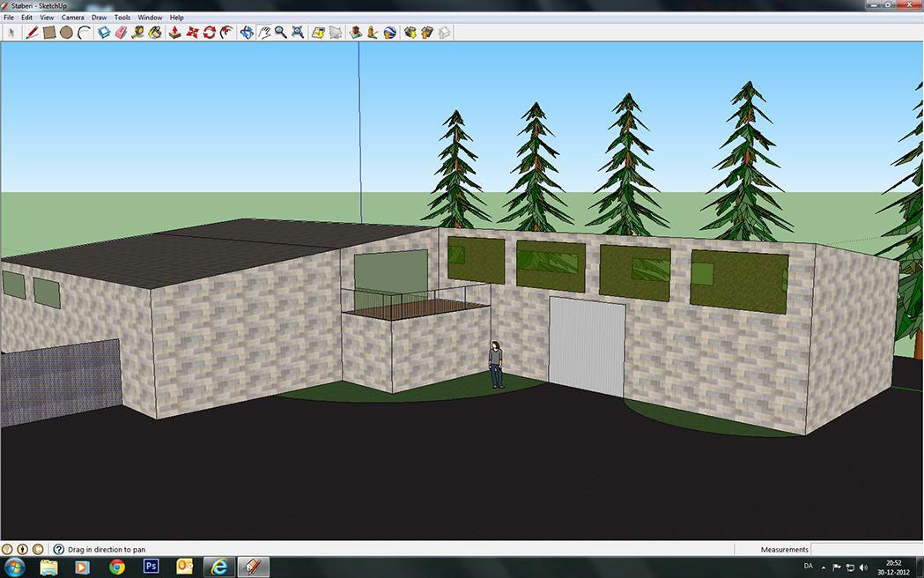
Task: Activate the Push/Pull tool
Action: [x=175, y=33]
